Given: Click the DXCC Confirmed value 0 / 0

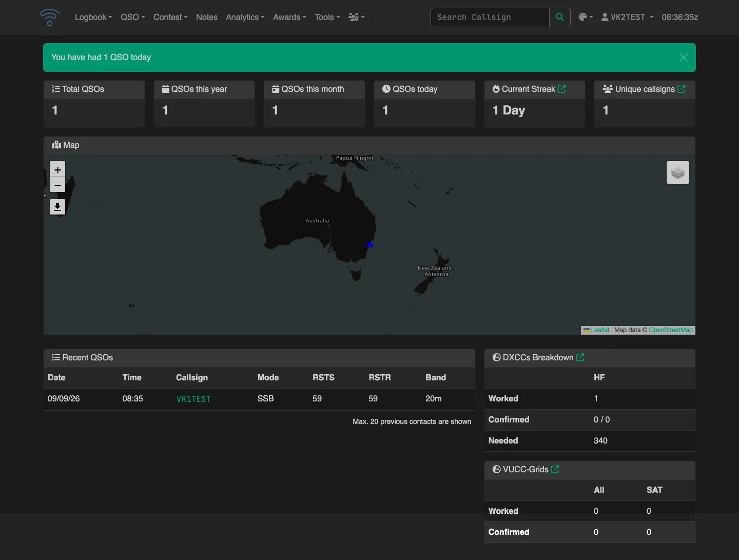Looking at the screenshot, I should (x=602, y=419).
